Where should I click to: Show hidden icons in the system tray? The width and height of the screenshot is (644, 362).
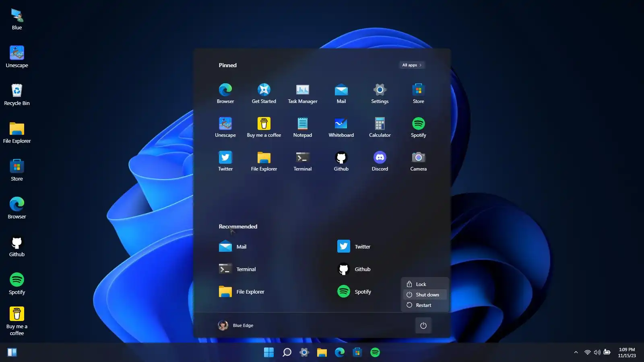(x=576, y=352)
